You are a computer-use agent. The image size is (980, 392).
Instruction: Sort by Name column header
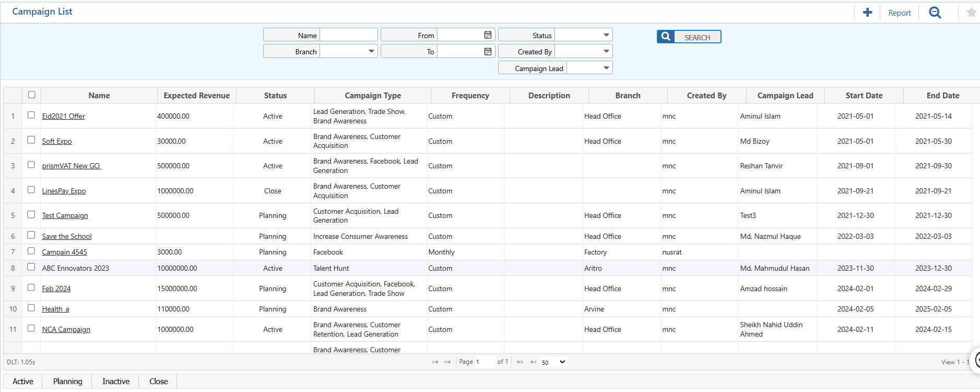99,95
